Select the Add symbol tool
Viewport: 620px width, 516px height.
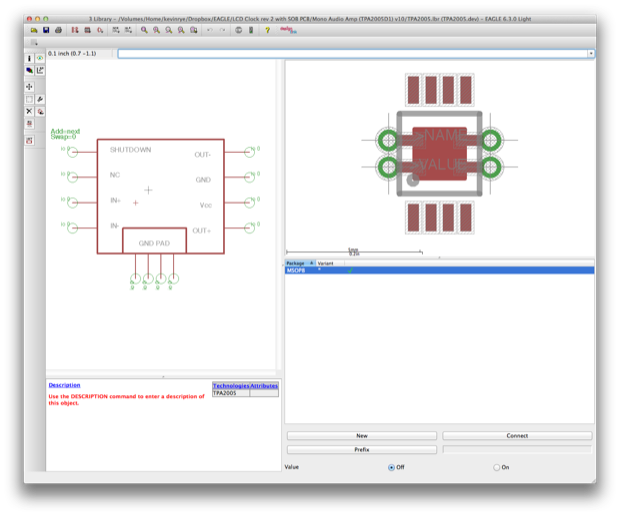tap(40, 112)
